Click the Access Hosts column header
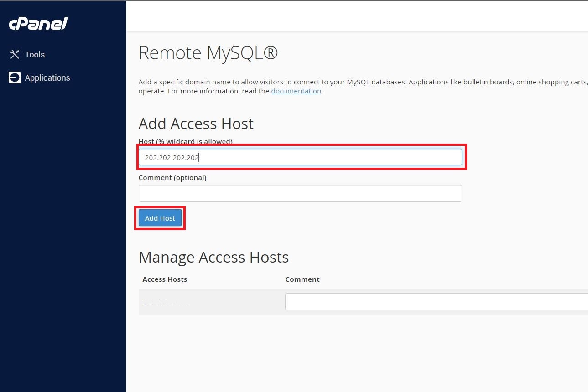Viewport: 588px width, 392px height. 165,279
